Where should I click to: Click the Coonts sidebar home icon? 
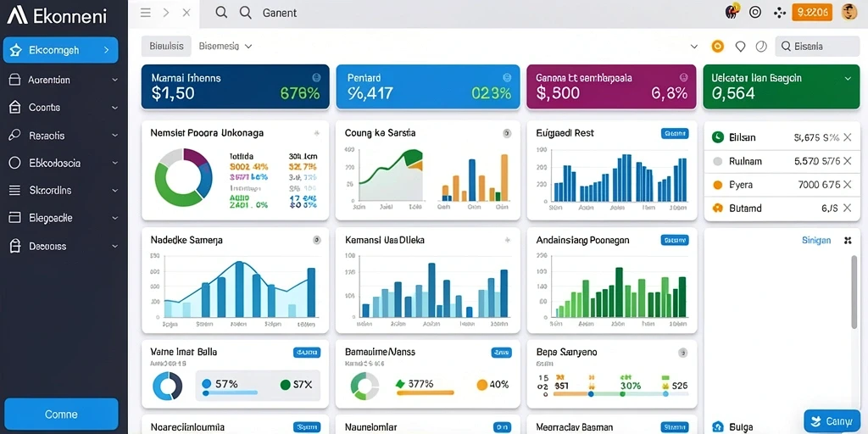(x=15, y=108)
